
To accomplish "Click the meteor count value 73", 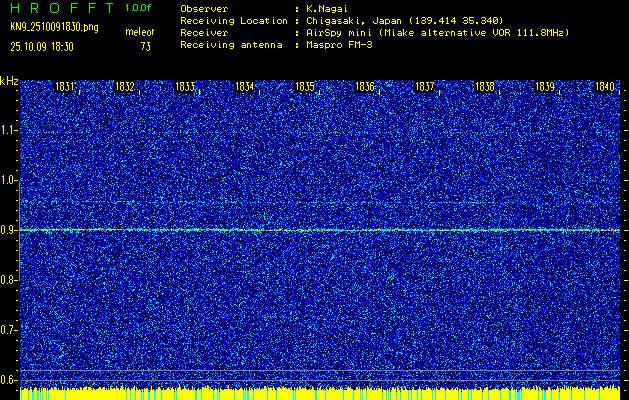I will point(146,46).
